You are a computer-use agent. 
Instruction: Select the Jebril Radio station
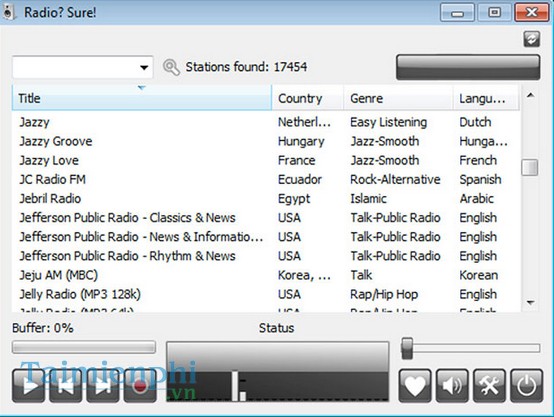(266, 199)
